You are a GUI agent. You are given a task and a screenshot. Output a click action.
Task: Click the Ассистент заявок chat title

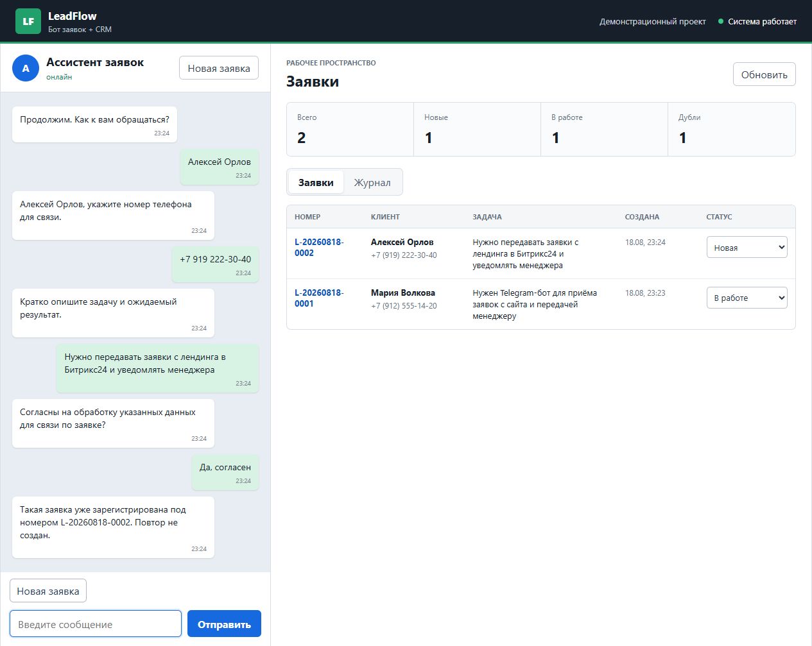(95, 62)
